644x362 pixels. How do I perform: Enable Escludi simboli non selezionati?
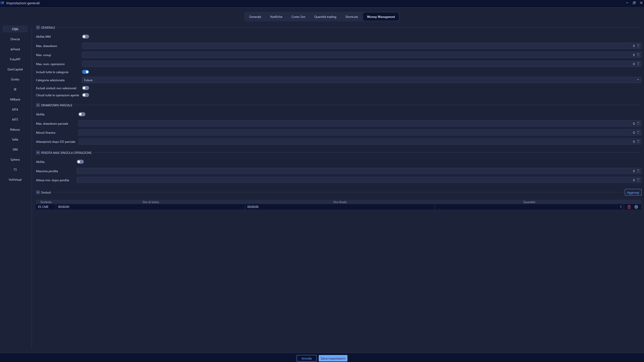(85, 88)
